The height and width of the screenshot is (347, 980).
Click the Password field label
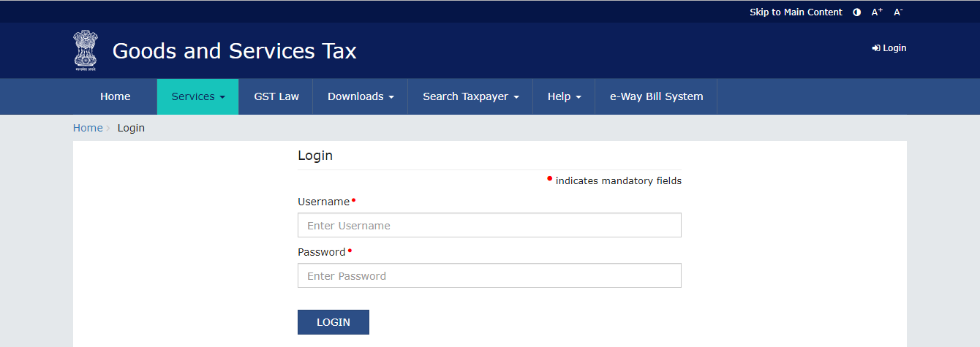(x=321, y=252)
